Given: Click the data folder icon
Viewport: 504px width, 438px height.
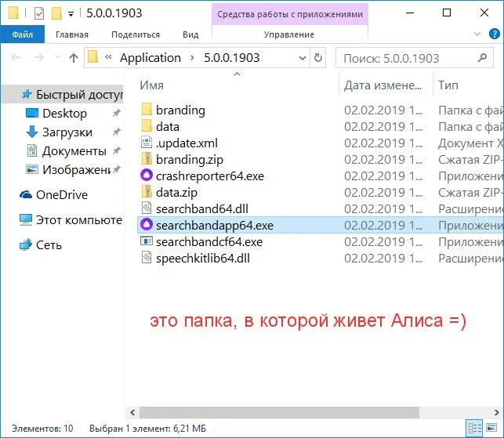Looking at the screenshot, I should pyautogui.click(x=147, y=125).
